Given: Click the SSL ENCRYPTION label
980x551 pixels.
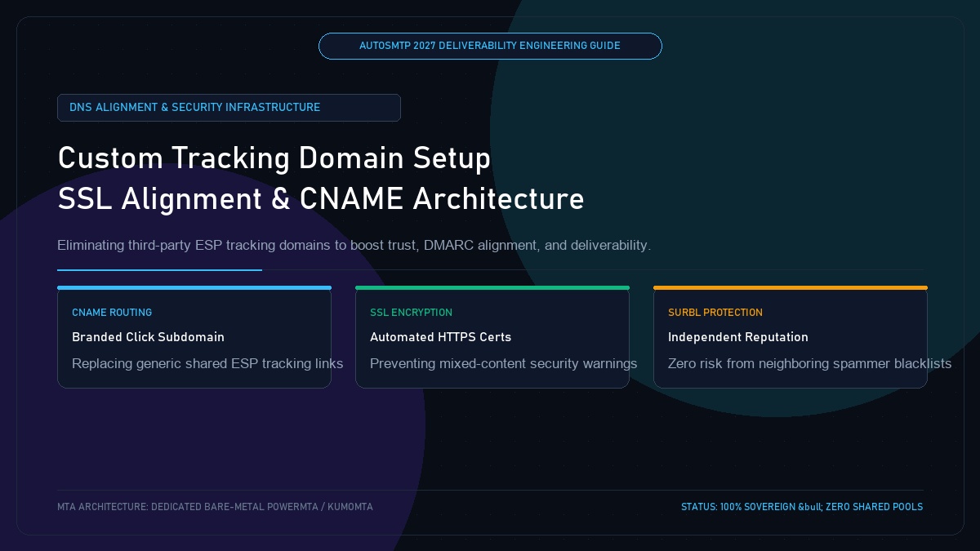Looking at the screenshot, I should click(411, 313).
